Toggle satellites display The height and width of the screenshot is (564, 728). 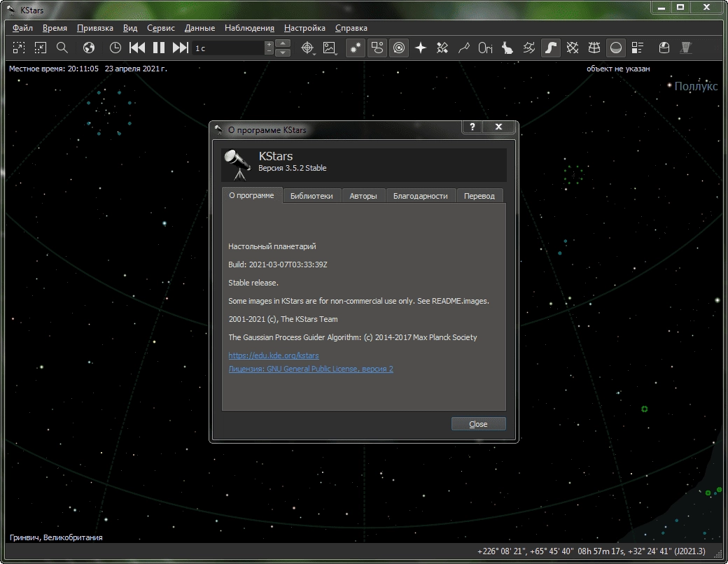[x=442, y=48]
